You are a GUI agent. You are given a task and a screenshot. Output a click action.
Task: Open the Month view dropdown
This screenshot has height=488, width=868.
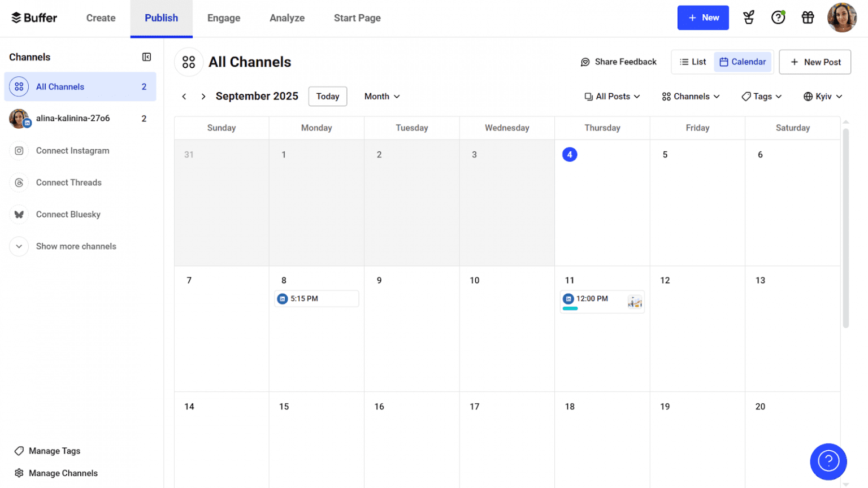coord(382,97)
